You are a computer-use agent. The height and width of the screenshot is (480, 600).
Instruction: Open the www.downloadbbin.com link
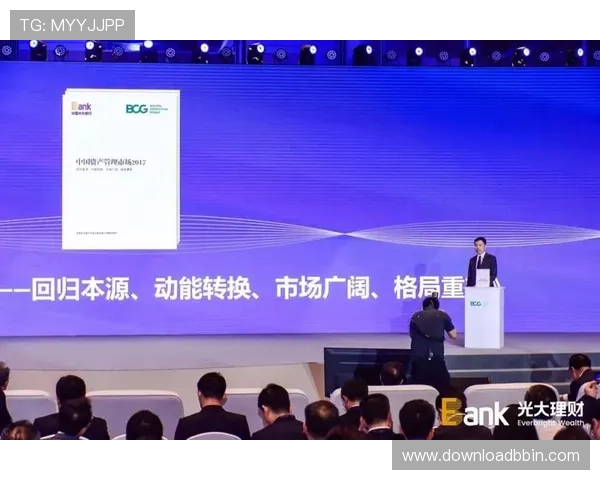[x=490, y=455]
